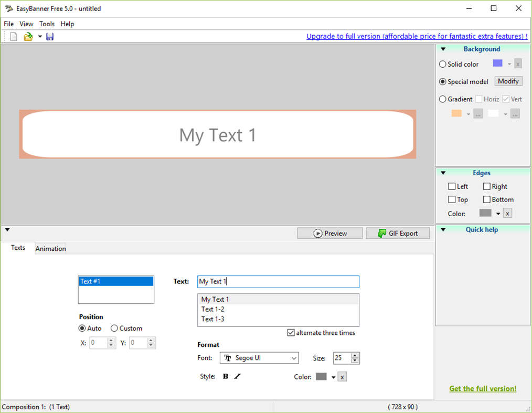Click Get the full version link
This screenshot has width=532, height=413.
click(x=483, y=388)
